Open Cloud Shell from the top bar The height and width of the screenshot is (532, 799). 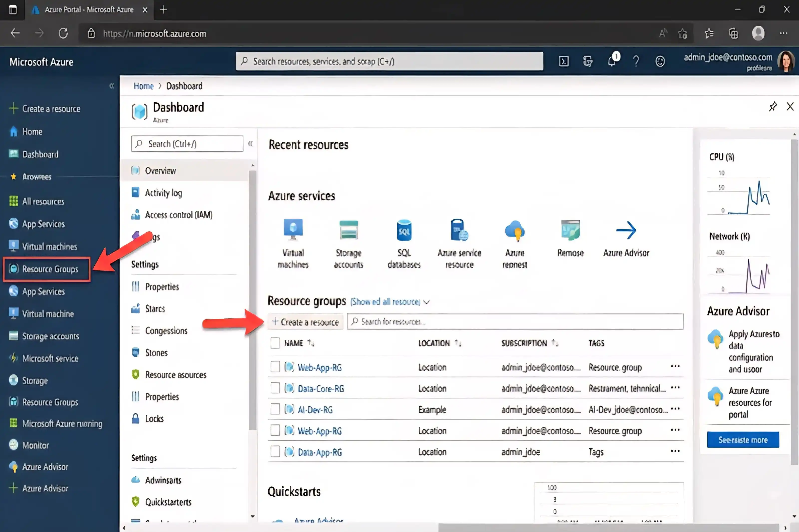564,61
